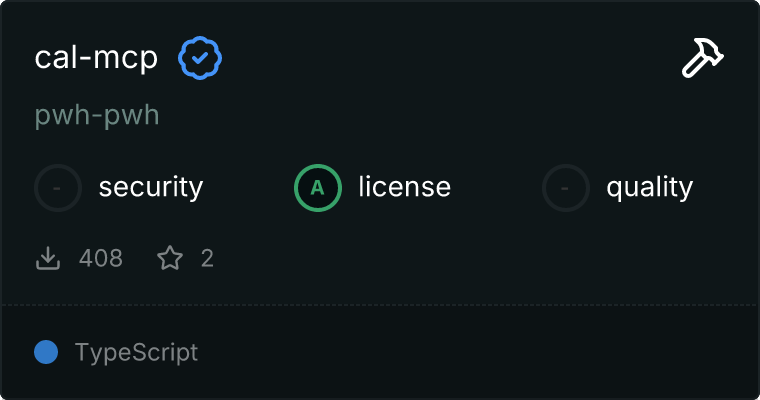Click blank space between verified badge and hammer
The height and width of the screenshot is (400, 760).
pos(450,59)
